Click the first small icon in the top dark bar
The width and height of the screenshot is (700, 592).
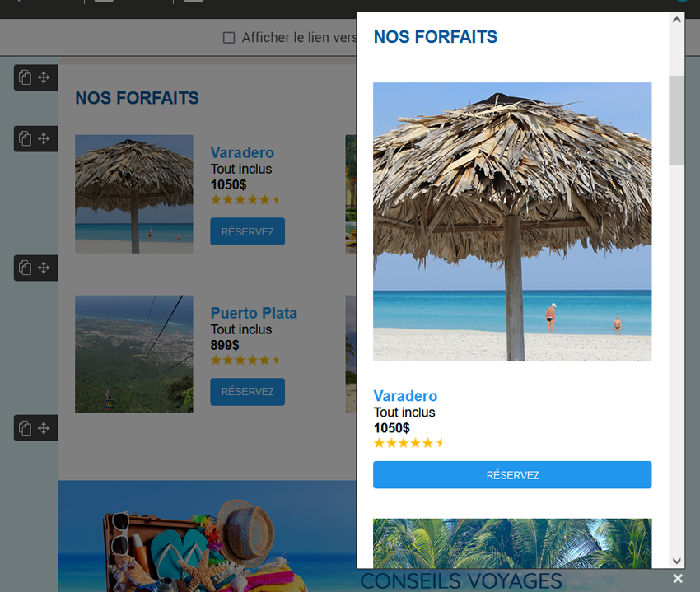click(102, 2)
